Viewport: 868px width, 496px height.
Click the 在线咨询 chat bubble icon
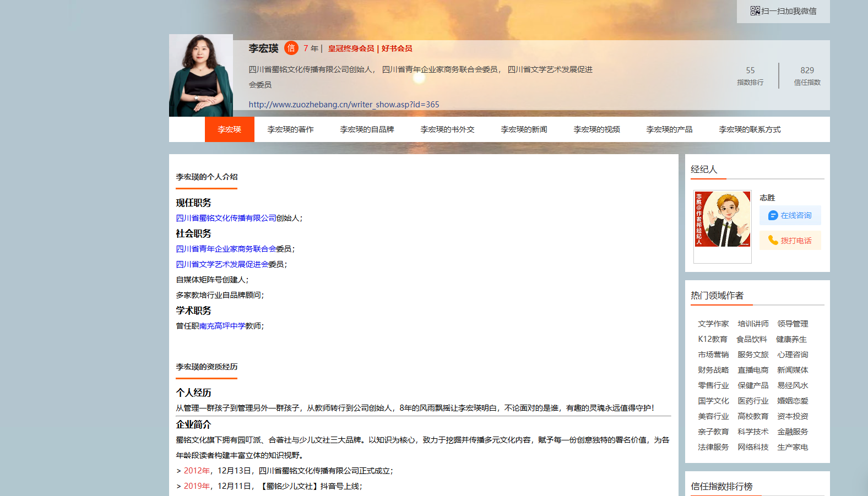tap(773, 216)
